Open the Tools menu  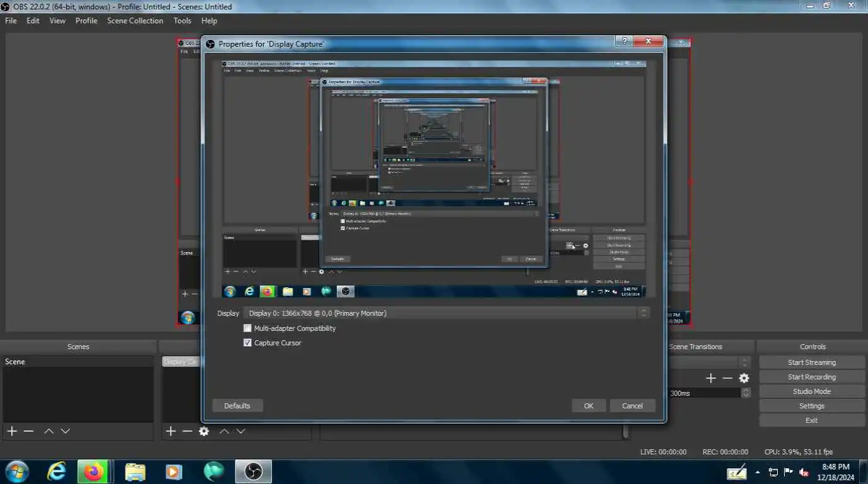click(182, 21)
